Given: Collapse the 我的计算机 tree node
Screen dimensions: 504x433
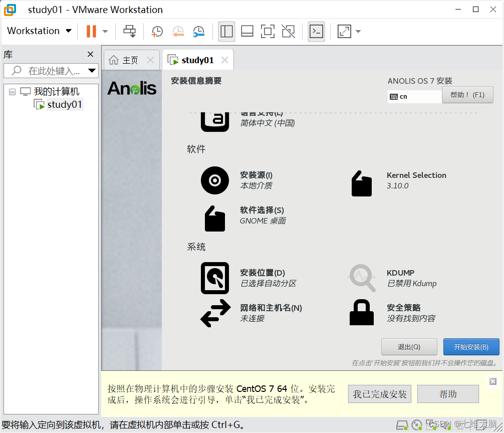Looking at the screenshot, I should [x=12, y=92].
